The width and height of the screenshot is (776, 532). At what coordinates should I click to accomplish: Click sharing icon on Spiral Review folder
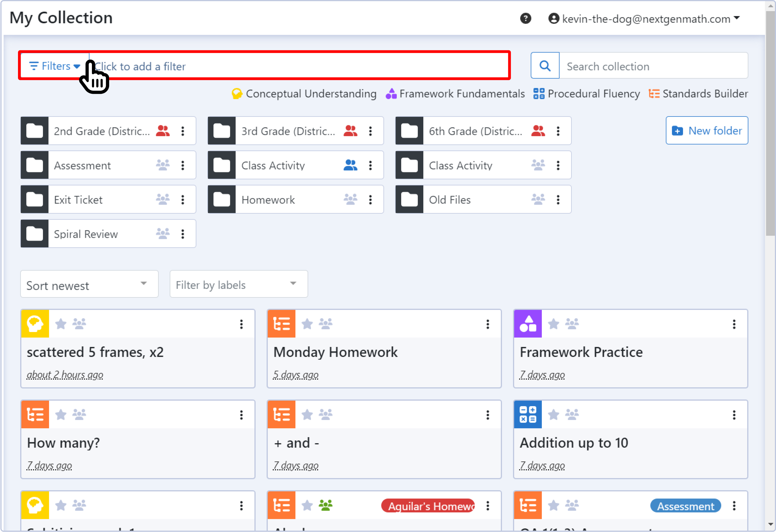point(163,233)
